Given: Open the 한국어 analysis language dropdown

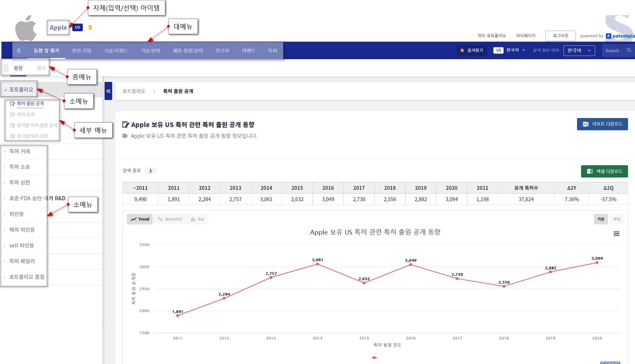Looking at the screenshot, I should click(x=579, y=51).
